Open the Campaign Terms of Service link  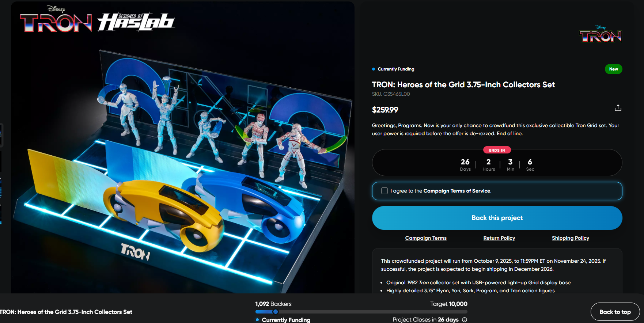tap(457, 191)
